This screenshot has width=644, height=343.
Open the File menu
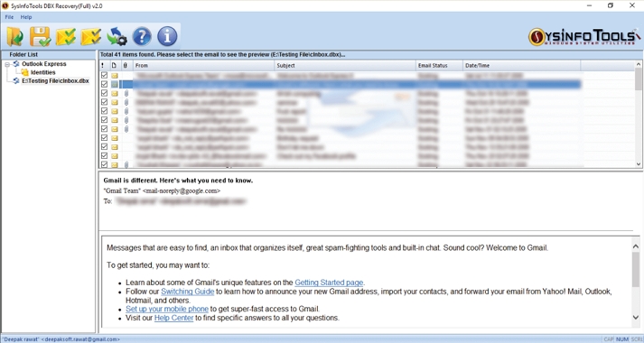coord(9,17)
